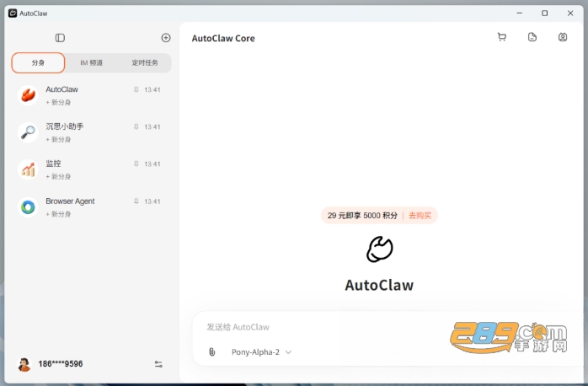Open the user profile icon in header
Image resolution: width=588 pixels, height=386 pixels.
pos(563,37)
